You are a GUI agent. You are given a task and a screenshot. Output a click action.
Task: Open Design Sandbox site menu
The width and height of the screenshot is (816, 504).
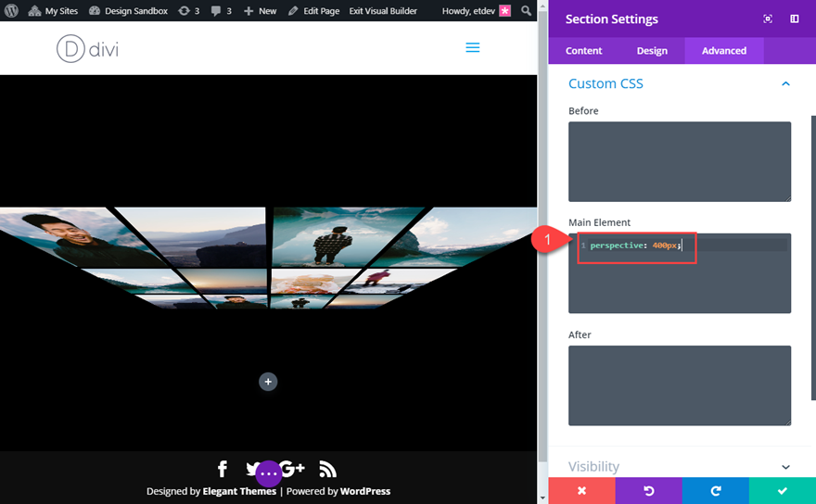pos(129,10)
